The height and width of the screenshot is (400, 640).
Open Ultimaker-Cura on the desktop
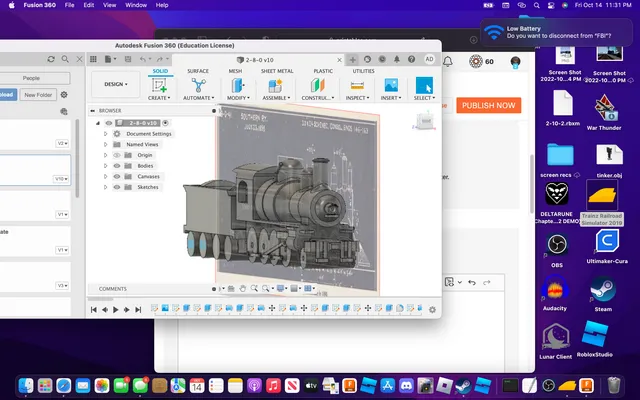(607, 246)
